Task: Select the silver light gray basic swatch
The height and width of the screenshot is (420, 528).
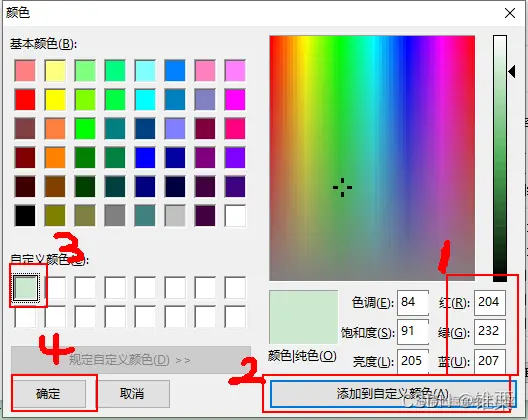Action: pyautogui.click(x=175, y=215)
